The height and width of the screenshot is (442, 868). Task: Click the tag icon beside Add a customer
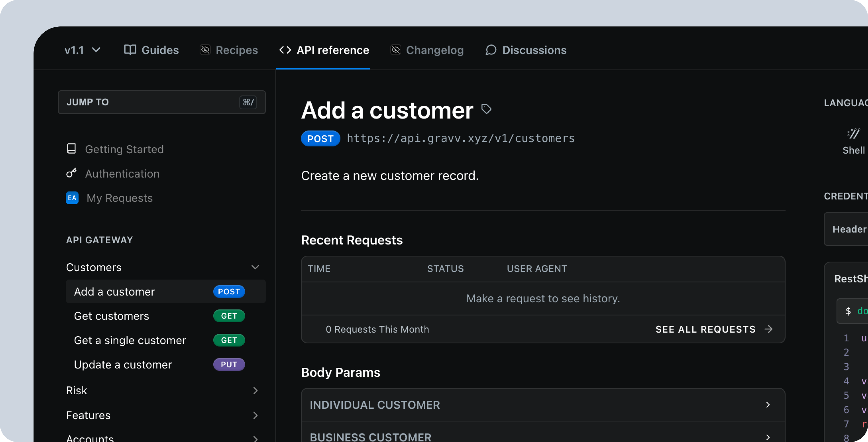click(x=486, y=109)
